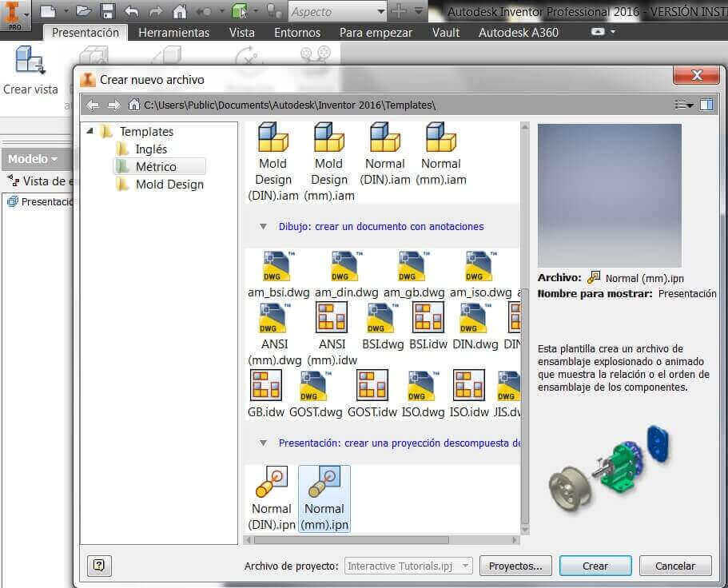Click Undo in the quick access toolbar

click(x=132, y=11)
